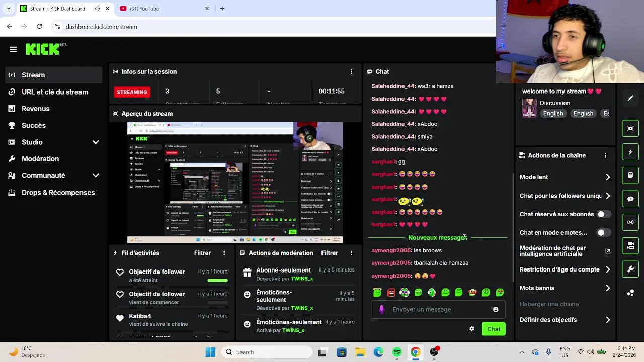Click the Envoyer un message input field

[438, 309]
